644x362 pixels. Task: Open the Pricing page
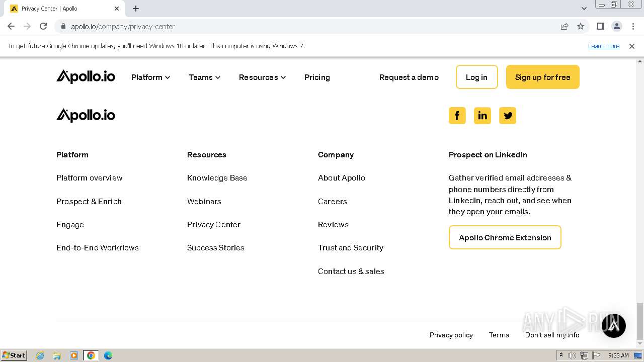click(x=317, y=77)
